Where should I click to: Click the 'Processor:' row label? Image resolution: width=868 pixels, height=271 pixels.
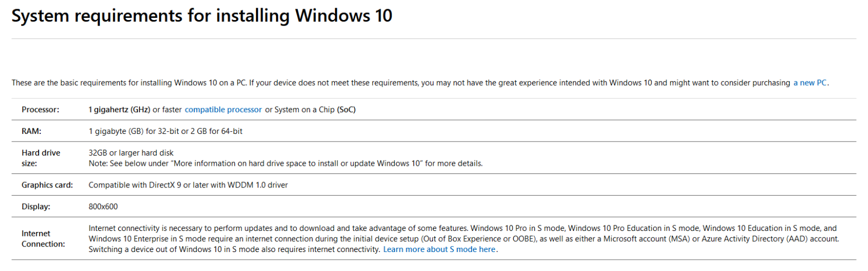tap(41, 109)
